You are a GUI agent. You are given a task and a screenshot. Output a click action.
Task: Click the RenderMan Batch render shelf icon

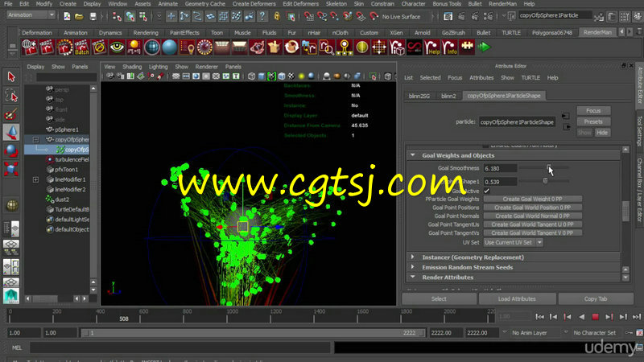82,47
